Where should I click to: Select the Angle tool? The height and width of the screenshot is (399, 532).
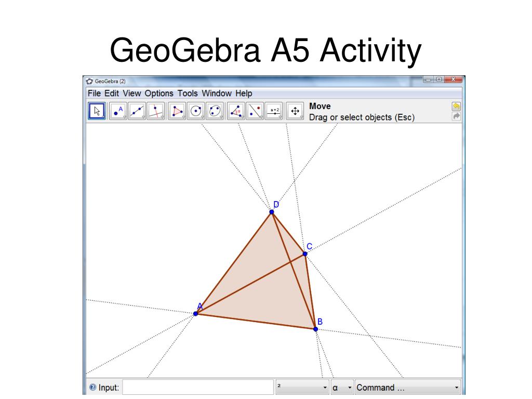pos(236,111)
